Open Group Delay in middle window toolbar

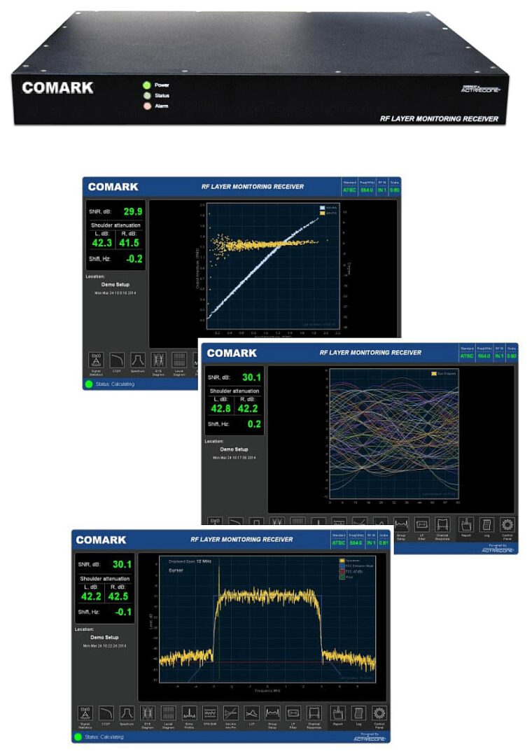[401, 524]
